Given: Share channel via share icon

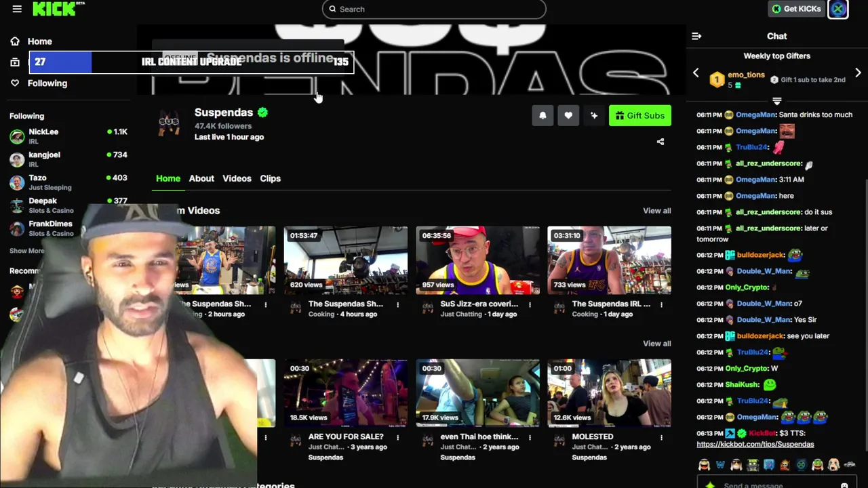Looking at the screenshot, I should pyautogui.click(x=660, y=142).
